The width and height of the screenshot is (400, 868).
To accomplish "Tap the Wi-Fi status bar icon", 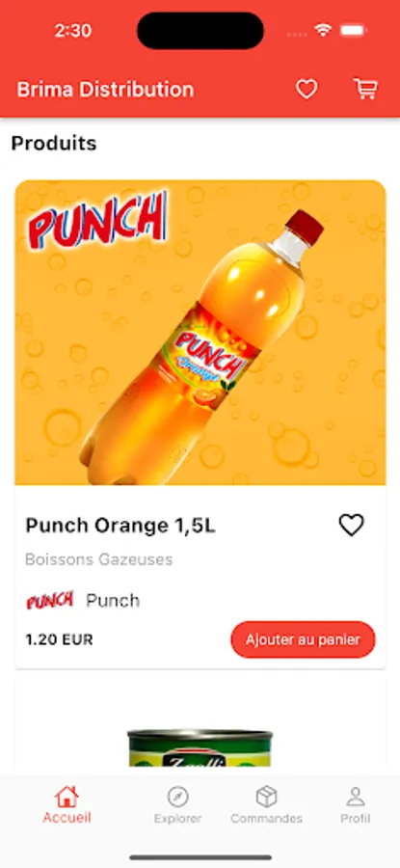I will pos(323,31).
